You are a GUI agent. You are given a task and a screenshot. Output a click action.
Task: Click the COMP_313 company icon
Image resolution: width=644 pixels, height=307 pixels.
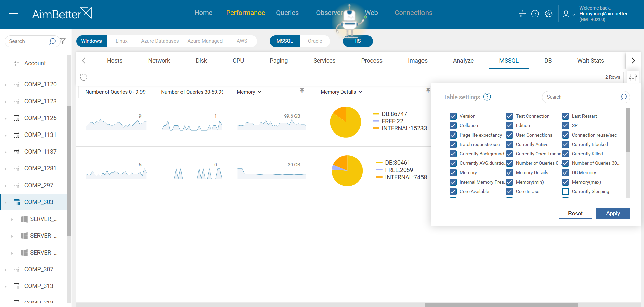tap(16, 286)
